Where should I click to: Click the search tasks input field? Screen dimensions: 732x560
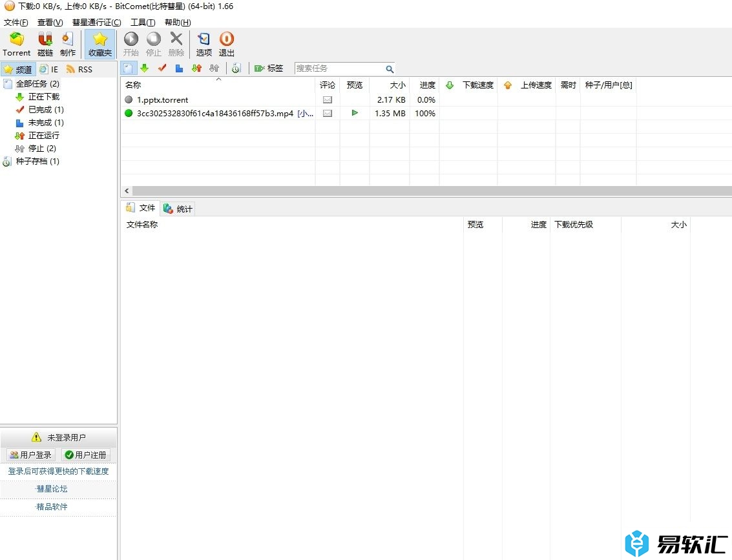coord(340,68)
